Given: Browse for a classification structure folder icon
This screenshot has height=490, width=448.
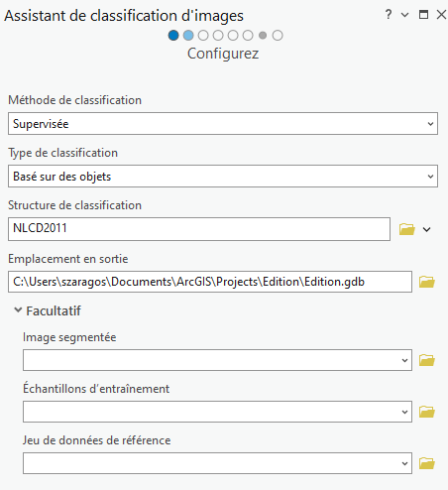Looking at the screenshot, I should click(407, 229).
